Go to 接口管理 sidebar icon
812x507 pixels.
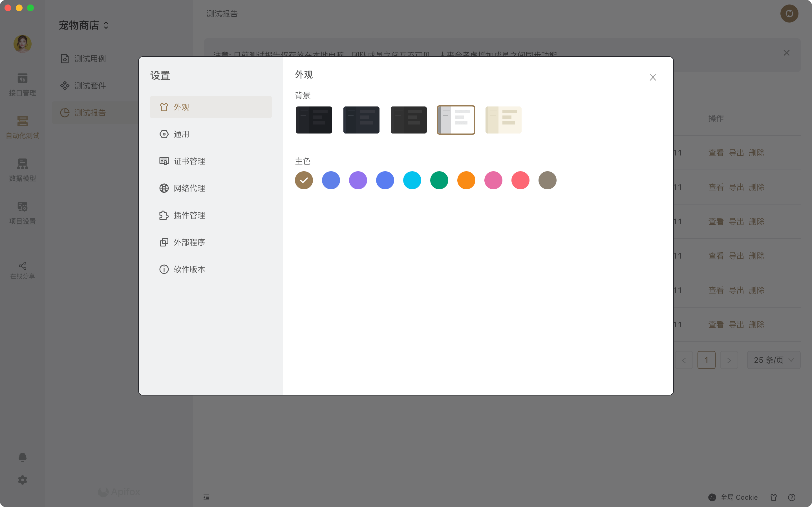click(x=23, y=84)
